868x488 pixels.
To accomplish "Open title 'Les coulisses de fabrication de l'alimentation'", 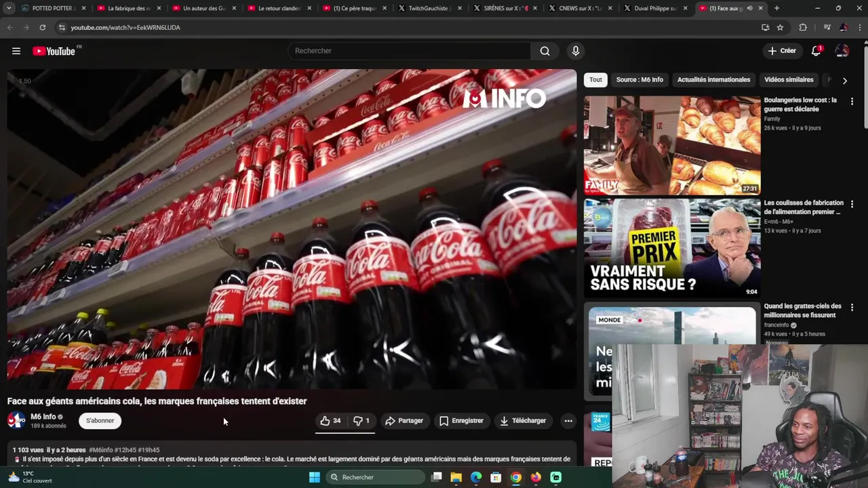I will click(x=804, y=207).
